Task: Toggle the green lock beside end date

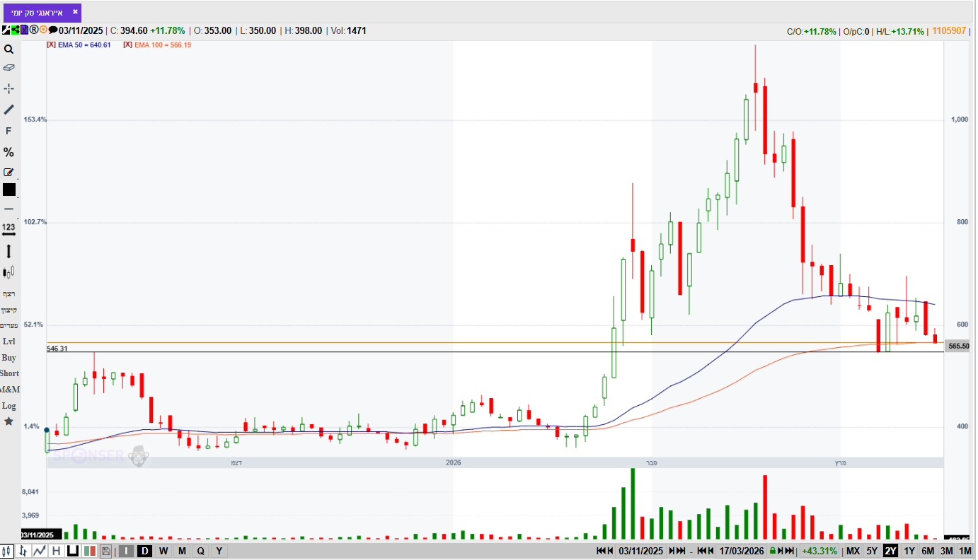Action: click(773, 551)
